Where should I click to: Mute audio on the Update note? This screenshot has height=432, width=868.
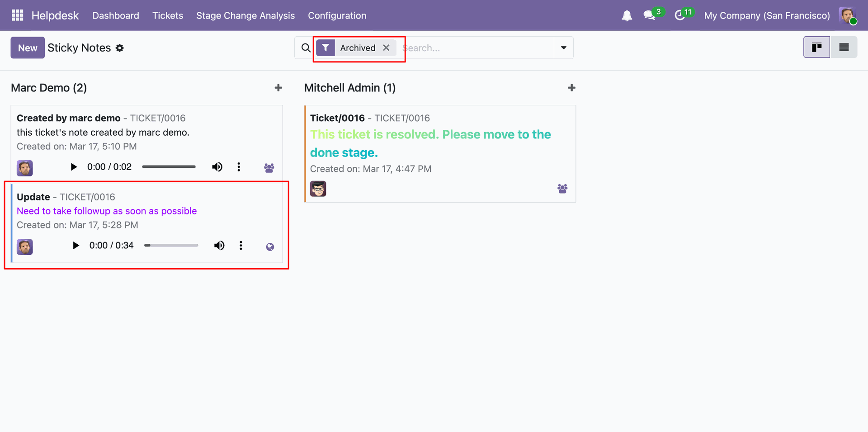coord(219,246)
